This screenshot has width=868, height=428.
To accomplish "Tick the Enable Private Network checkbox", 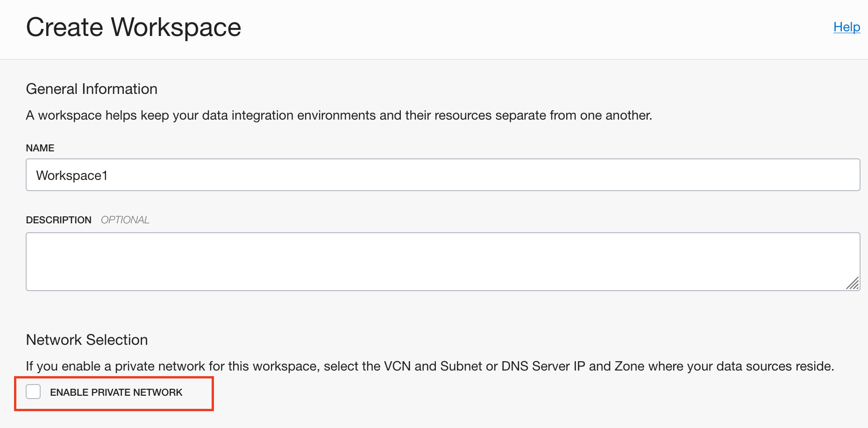I will tap(33, 392).
